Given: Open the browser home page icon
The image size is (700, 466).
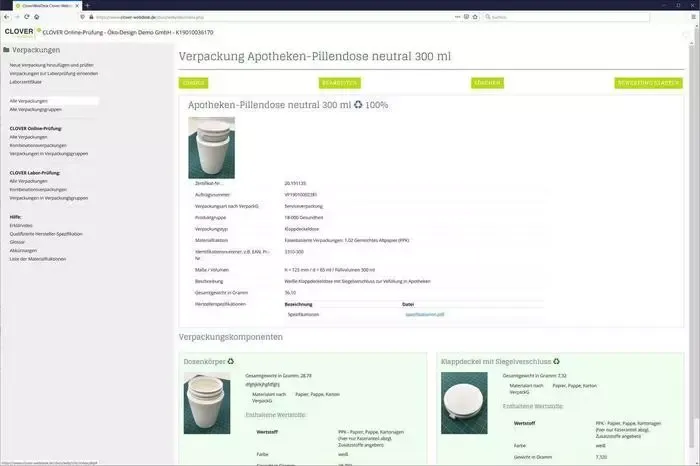Looking at the screenshot, I should pyautogui.click(x=37, y=17).
